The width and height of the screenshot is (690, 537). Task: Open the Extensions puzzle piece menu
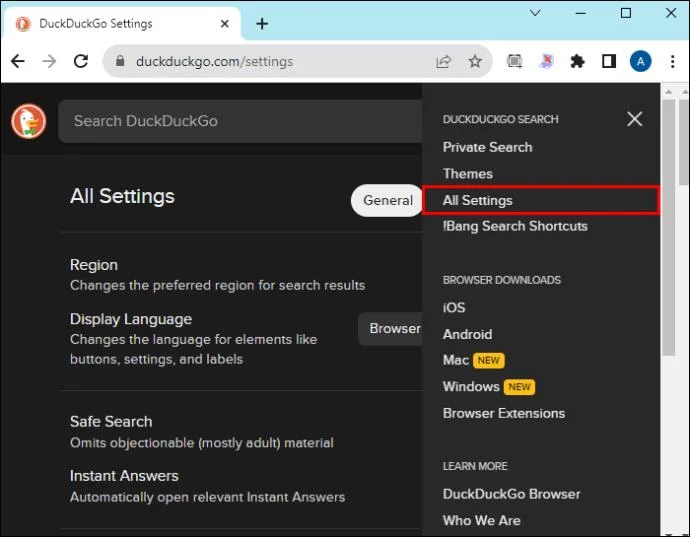tap(577, 61)
